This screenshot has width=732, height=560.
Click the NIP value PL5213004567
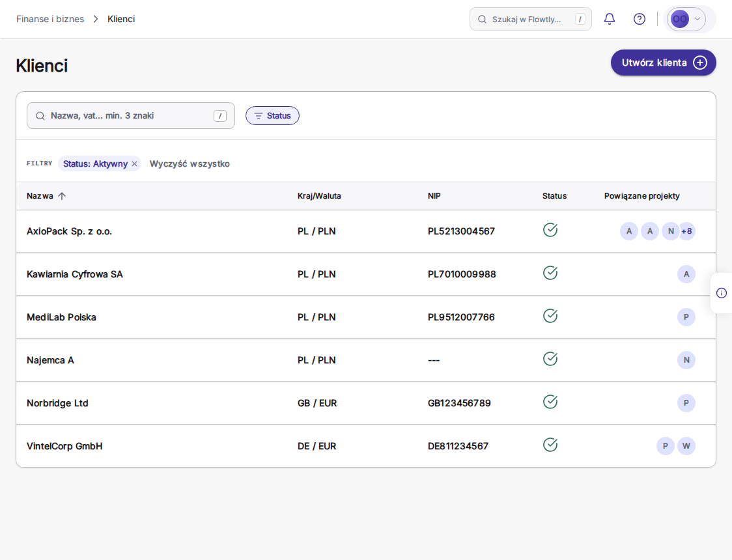[461, 231]
